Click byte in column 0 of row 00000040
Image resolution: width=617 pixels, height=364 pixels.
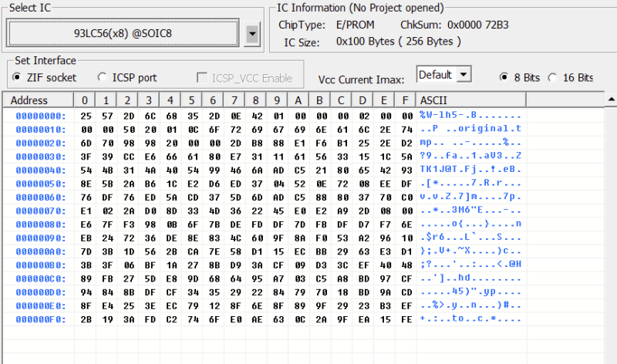[x=85, y=170]
